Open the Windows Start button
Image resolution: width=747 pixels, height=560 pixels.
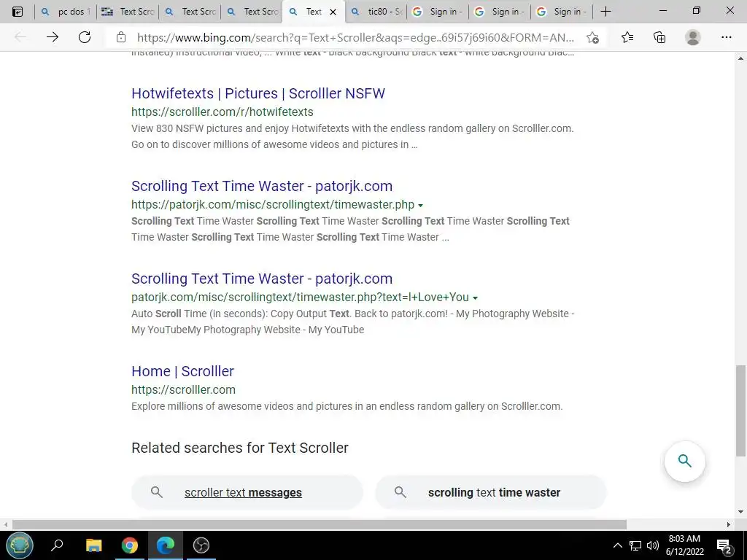20,545
